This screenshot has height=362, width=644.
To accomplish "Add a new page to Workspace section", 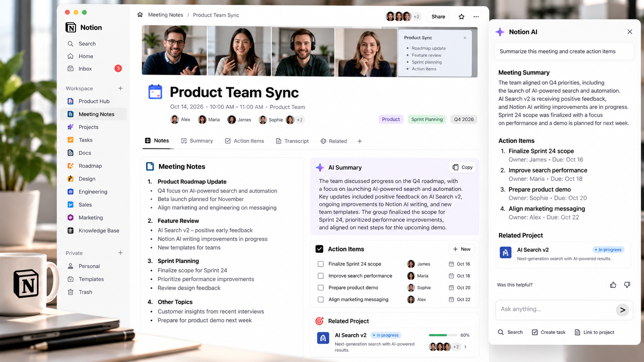I will (121, 88).
